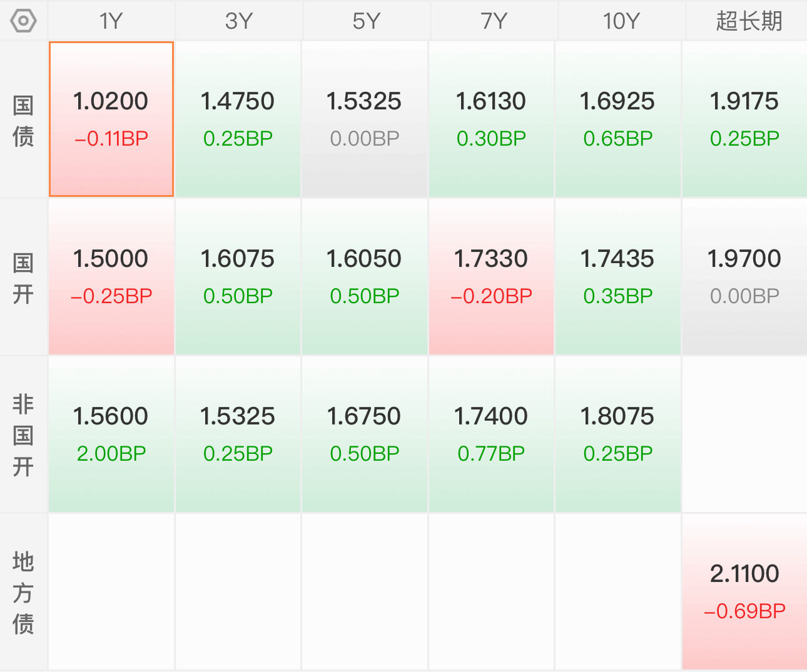The height and width of the screenshot is (672, 807).
Task: Click 国开 超长期 cell 1.9700
Action: click(744, 277)
